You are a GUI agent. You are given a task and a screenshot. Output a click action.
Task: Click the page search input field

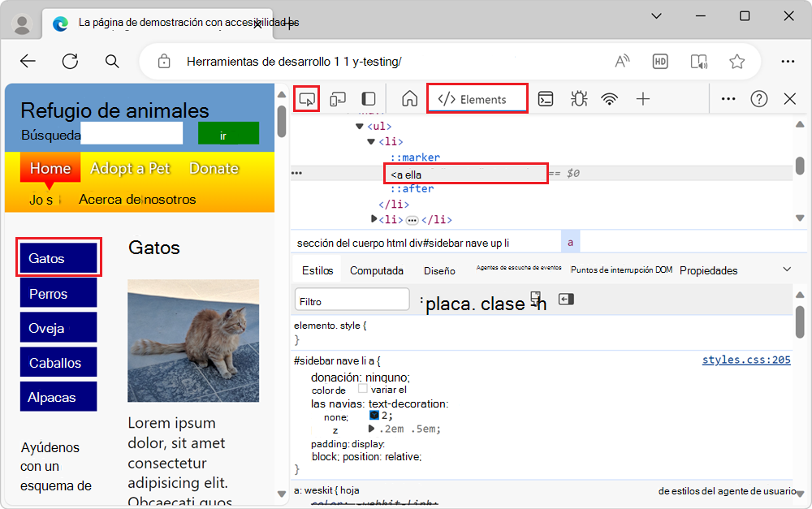(x=132, y=134)
